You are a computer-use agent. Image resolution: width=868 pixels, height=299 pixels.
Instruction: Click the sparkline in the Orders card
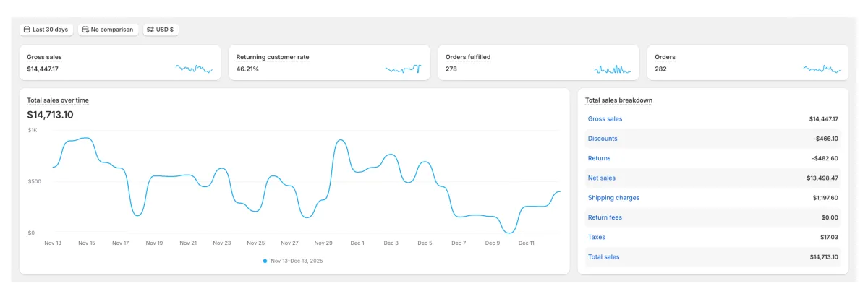point(821,69)
